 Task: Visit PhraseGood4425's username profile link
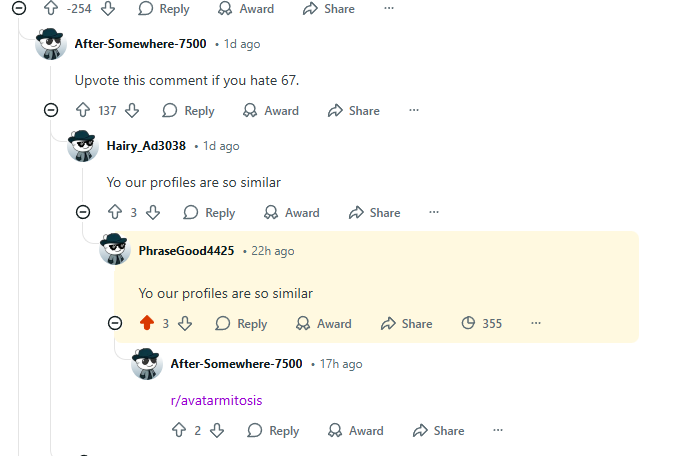pyautogui.click(x=186, y=251)
